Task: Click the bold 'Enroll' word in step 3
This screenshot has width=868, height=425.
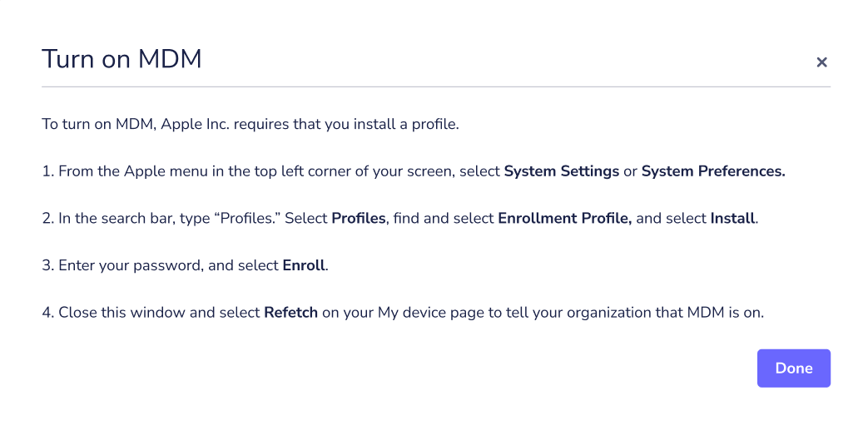Action: pos(304,265)
